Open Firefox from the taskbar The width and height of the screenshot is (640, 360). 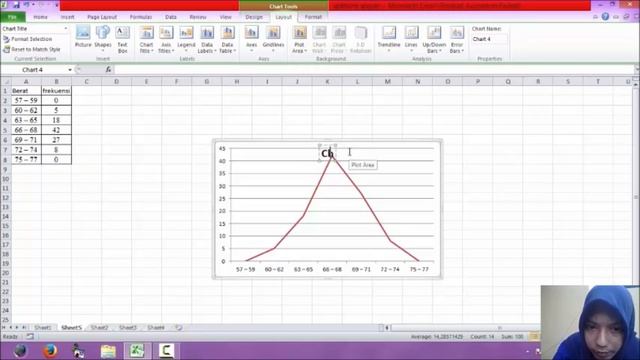pyautogui.click(x=50, y=351)
